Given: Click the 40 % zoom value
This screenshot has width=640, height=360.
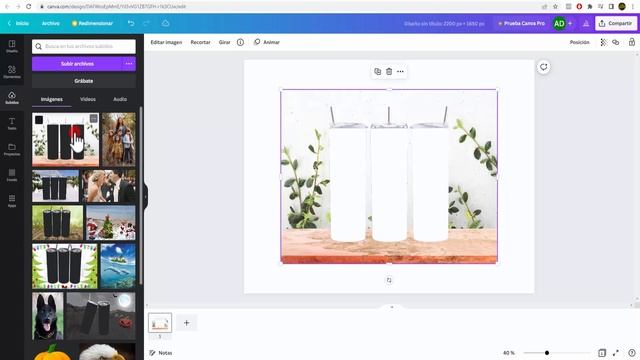Looking at the screenshot, I should pos(509,353).
